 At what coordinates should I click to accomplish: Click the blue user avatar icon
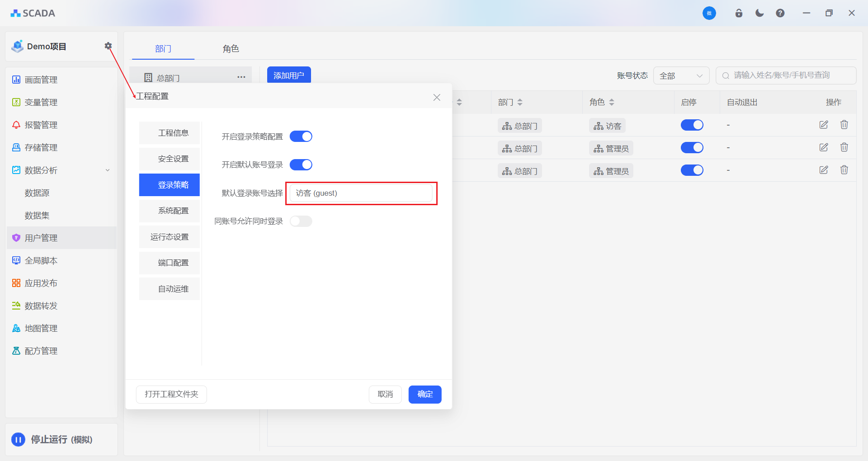click(x=709, y=13)
